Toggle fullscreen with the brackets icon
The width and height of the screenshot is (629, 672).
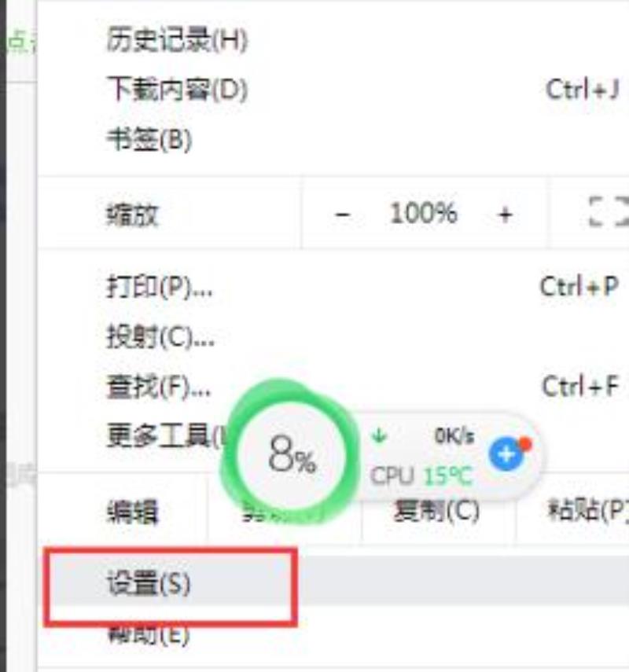(608, 211)
